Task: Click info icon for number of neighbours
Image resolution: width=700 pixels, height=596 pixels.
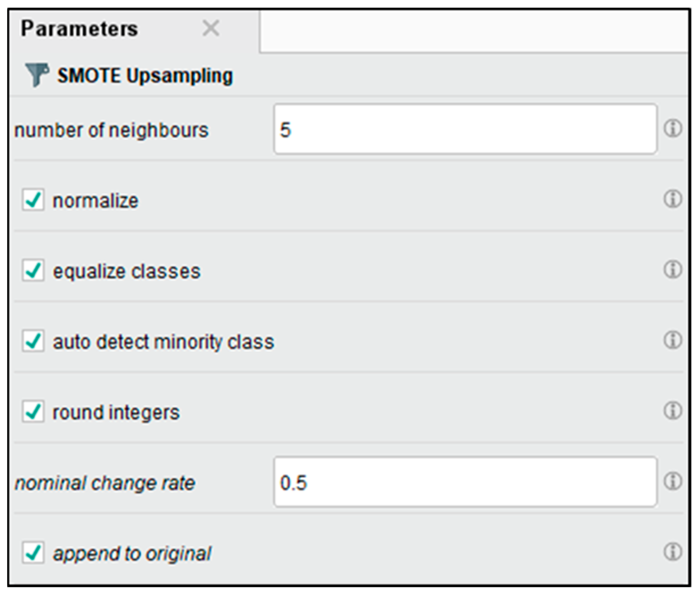Action: [x=673, y=129]
